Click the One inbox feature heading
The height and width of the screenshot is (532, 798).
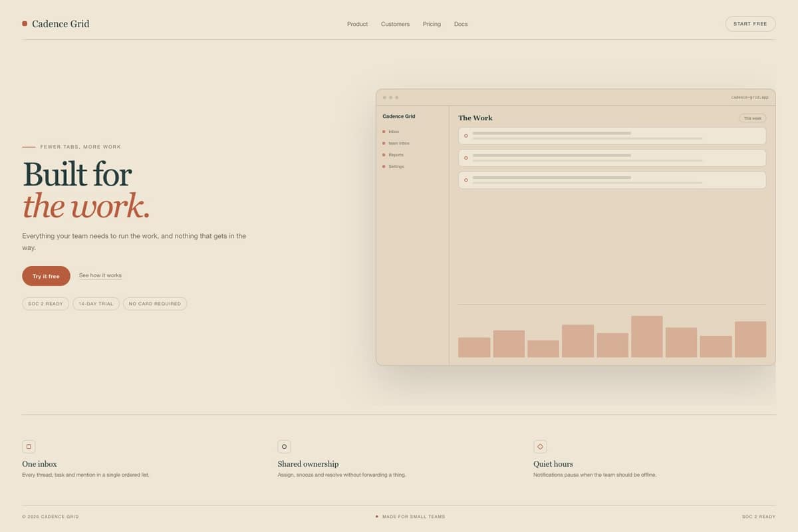pos(39,464)
